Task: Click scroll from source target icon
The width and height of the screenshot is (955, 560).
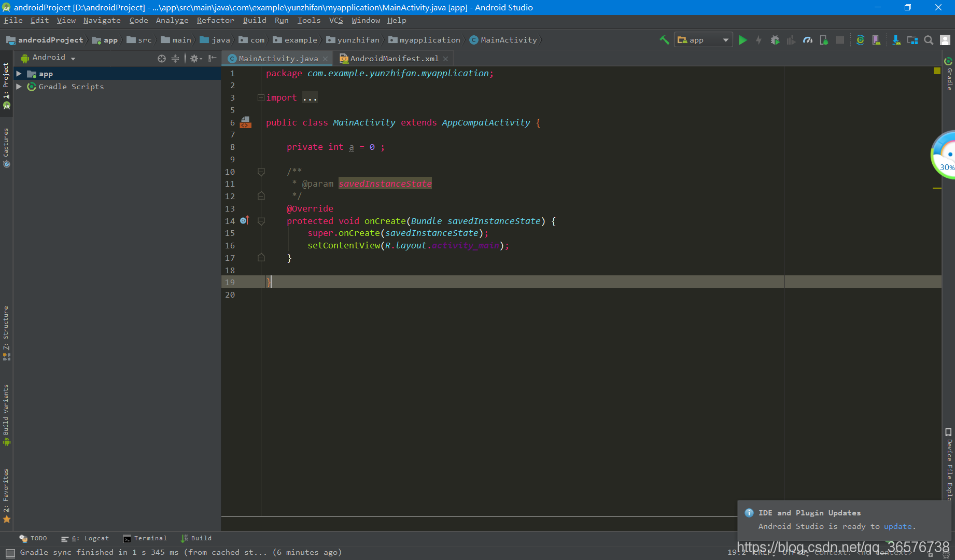Action: pyautogui.click(x=162, y=59)
